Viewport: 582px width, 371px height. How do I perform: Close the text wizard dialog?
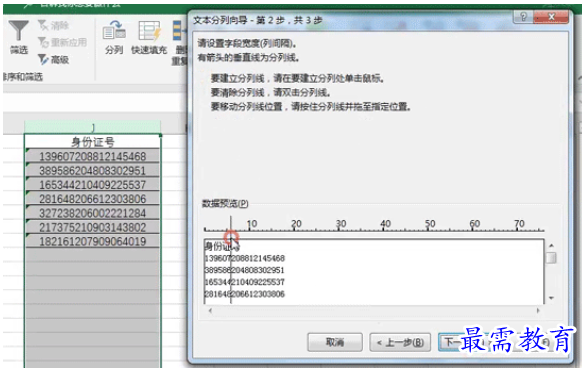pos(551,17)
